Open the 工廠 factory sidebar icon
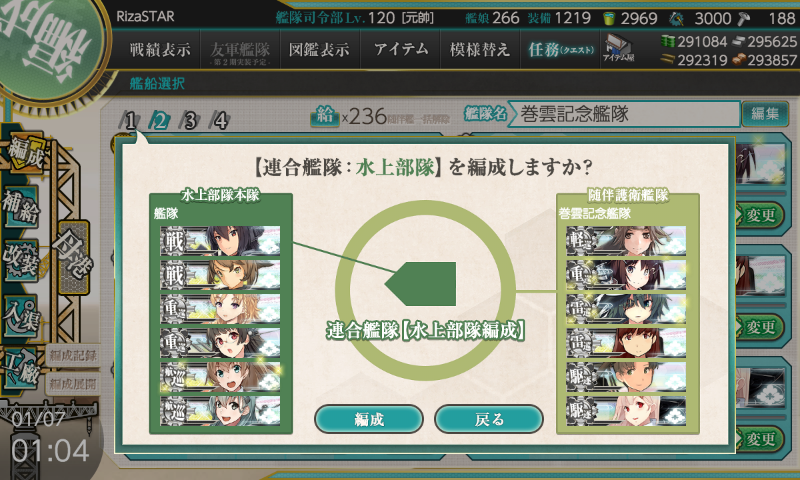The image size is (800, 480). [x=21, y=369]
